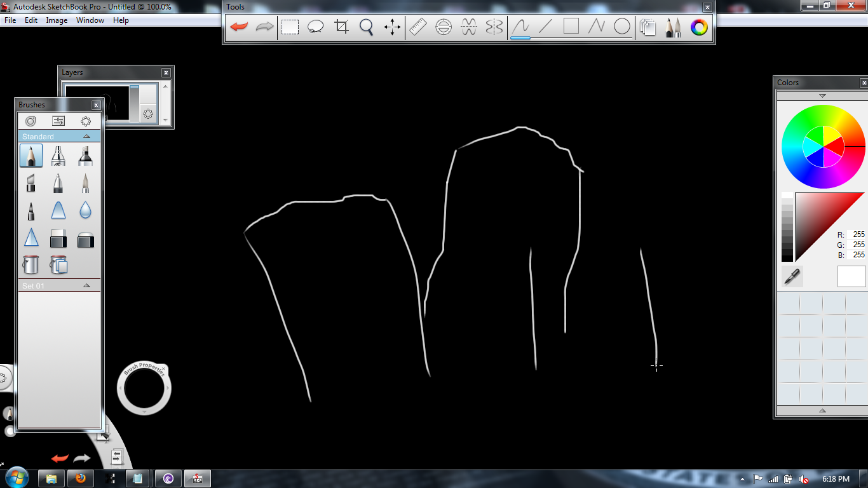The height and width of the screenshot is (488, 868).
Task: Activate the eyedropper color picker
Action: (792, 276)
